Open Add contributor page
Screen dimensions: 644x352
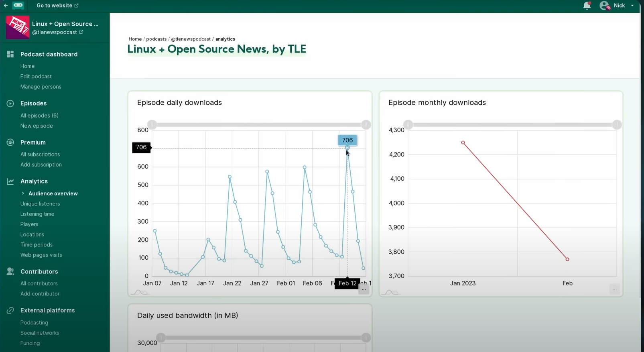tap(40, 294)
